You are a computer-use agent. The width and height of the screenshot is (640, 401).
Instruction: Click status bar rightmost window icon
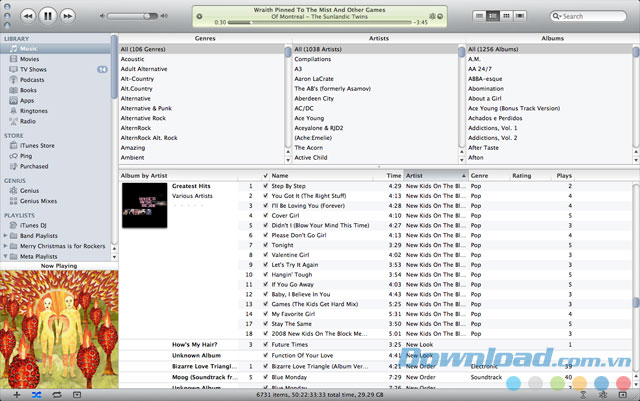(622, 395)
